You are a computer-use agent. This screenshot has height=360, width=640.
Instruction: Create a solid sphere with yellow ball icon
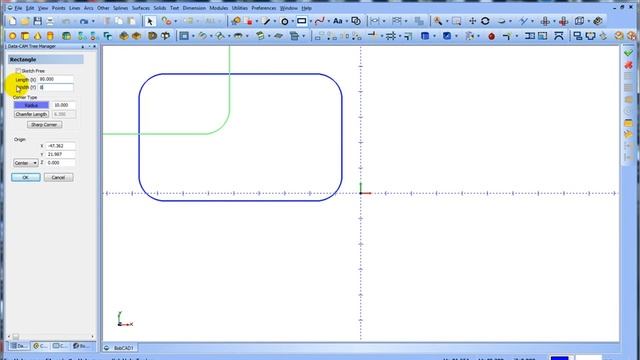(12, 36)
